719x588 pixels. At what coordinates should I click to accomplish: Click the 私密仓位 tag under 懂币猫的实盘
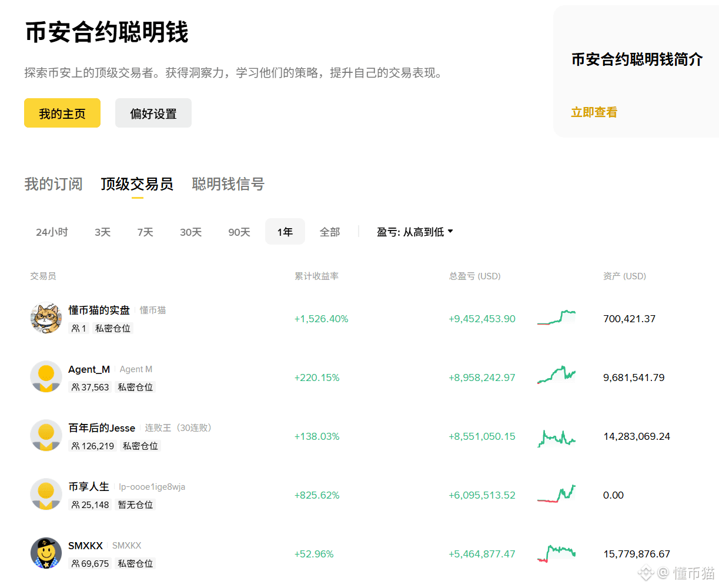(x=113, y=328)
